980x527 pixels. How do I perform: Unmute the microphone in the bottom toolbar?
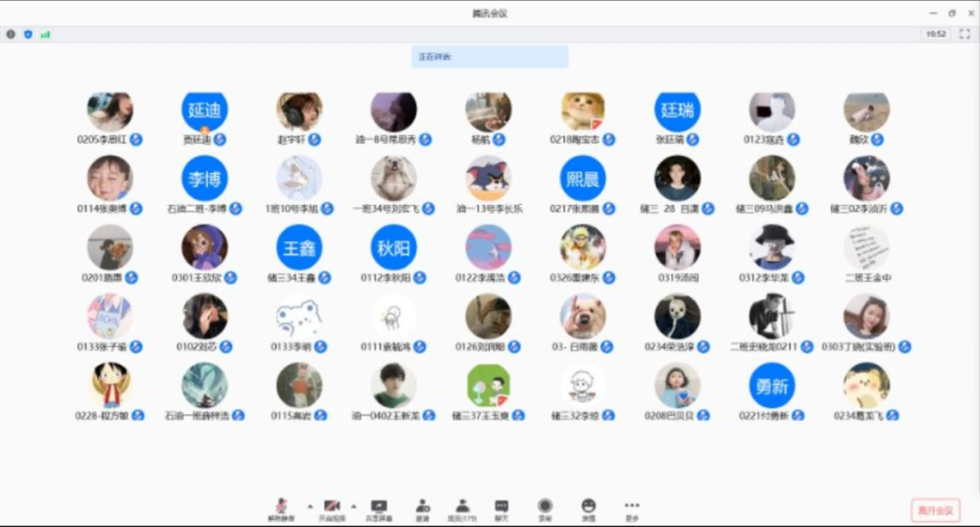click(x=281, y=508)
